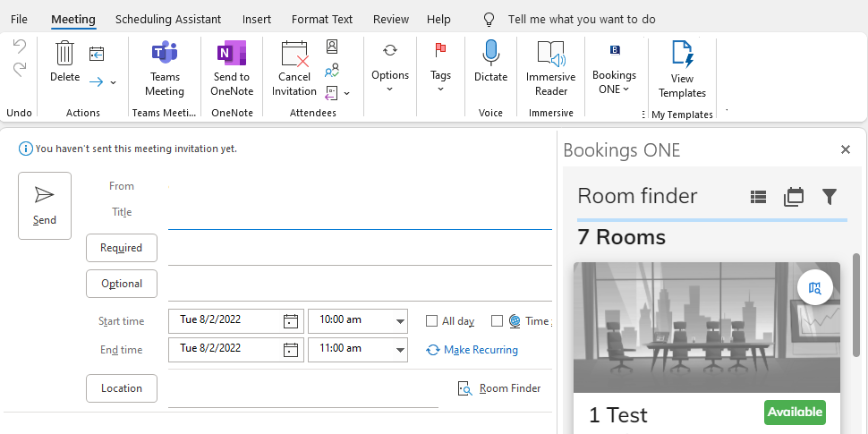Open the Room finder filter icon
868x434 pixels.
pos(830,197)
